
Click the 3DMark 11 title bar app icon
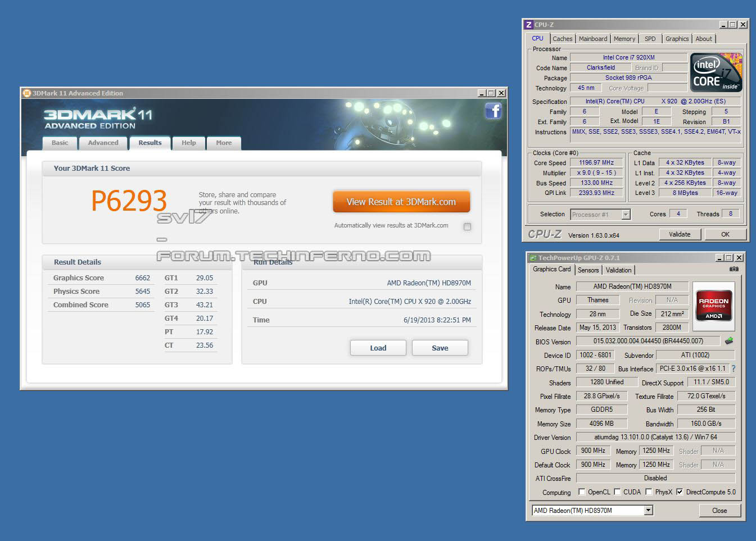pyautogui.click(x=26, y=93)
